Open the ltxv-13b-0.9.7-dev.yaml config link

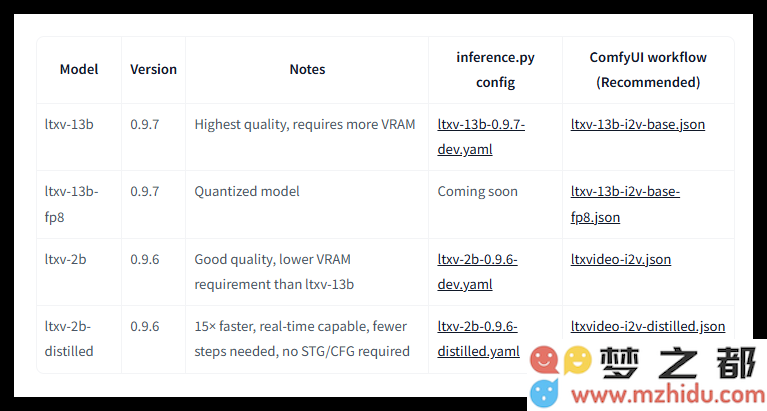point(481,137)
